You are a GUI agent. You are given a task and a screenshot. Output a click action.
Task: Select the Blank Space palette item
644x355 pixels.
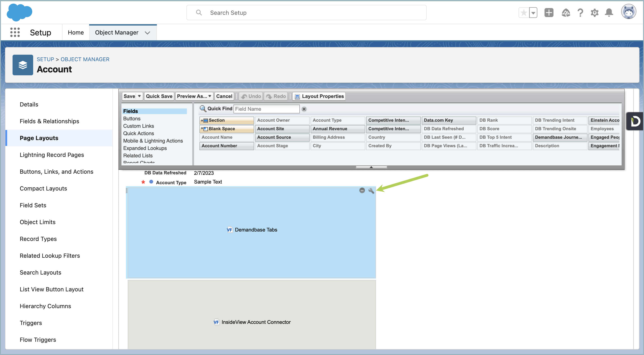227,129
